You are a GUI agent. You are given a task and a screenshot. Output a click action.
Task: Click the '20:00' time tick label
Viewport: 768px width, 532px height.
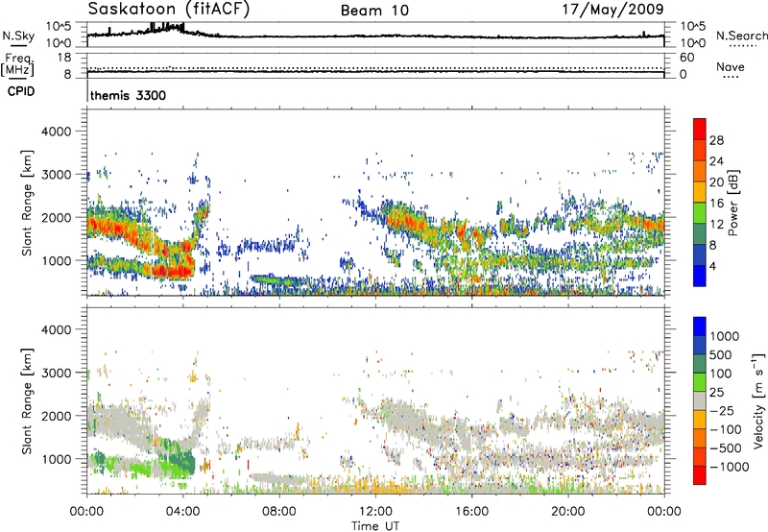tap(568, 512)
